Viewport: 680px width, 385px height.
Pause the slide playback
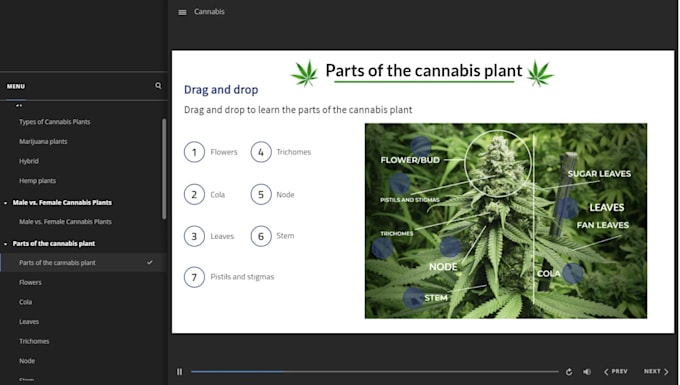click(180, 372)
